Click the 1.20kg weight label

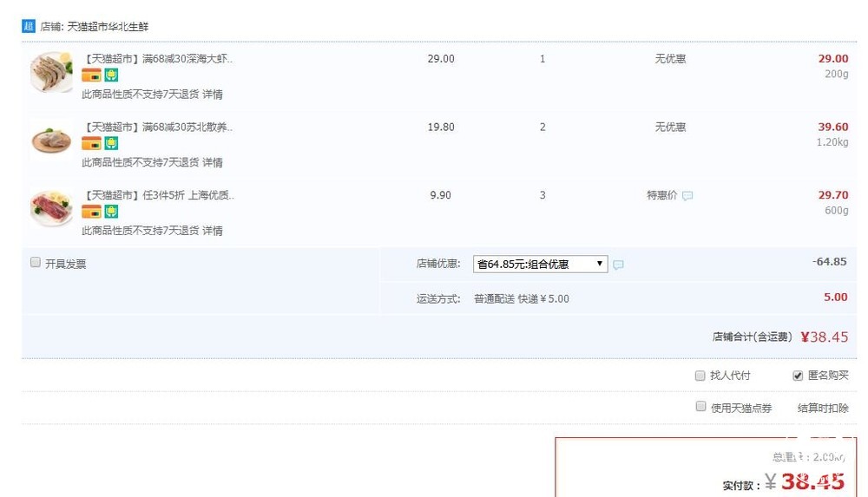[832, 142]
